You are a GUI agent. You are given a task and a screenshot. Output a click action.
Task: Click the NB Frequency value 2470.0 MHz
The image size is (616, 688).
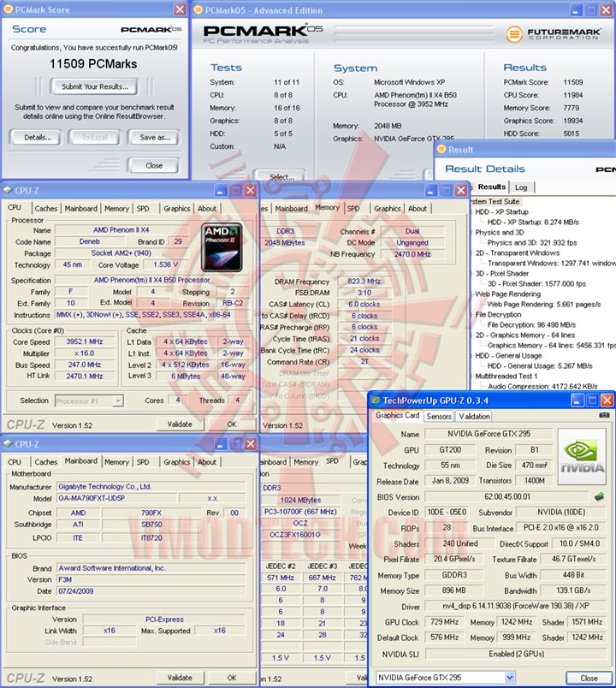(x=412, y=254)
